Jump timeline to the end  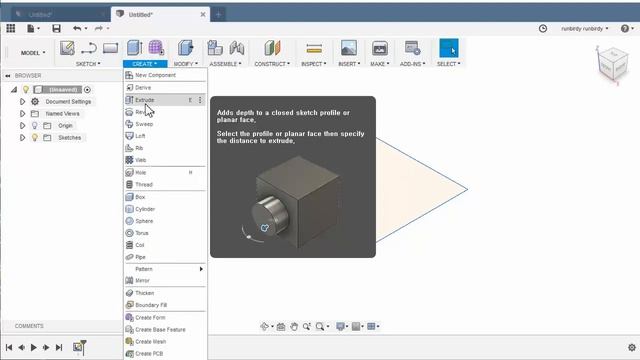[59, 347]
